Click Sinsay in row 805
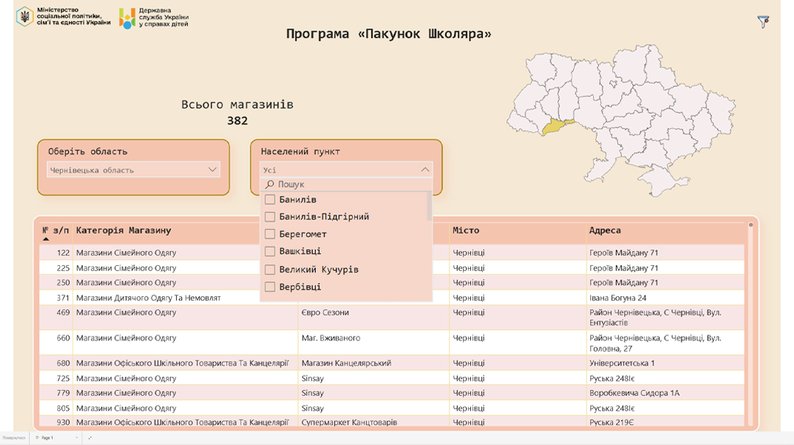The width and height of the screenshot is (794, 445). click(x=312, y=408)
